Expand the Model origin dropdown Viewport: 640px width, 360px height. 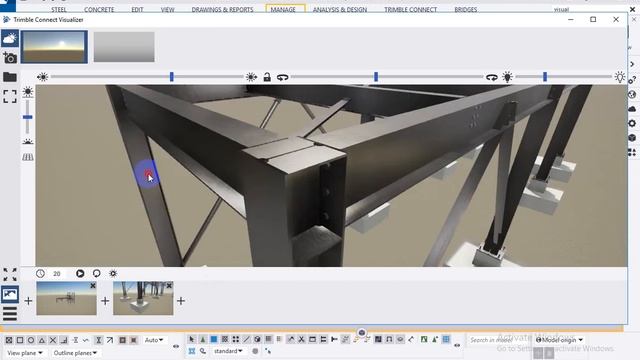point(559,340)
